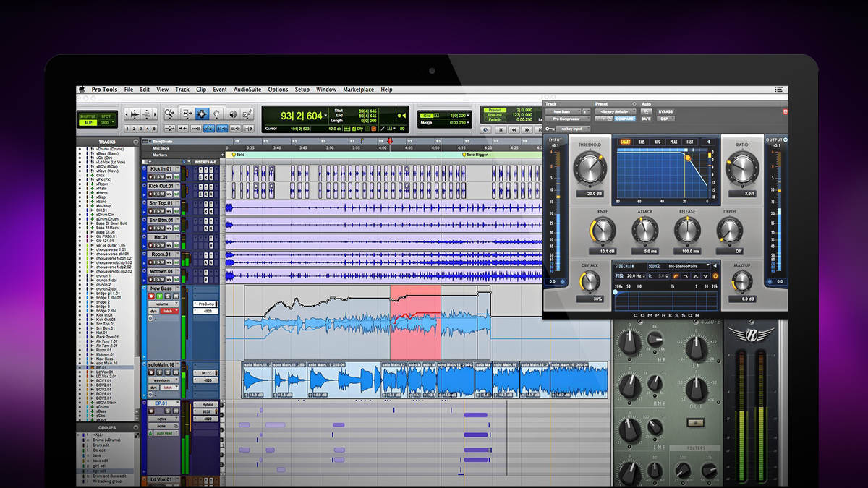The image size is (868, 488).
Task: Open the Setup menu
Action: (x=302, y=90)
